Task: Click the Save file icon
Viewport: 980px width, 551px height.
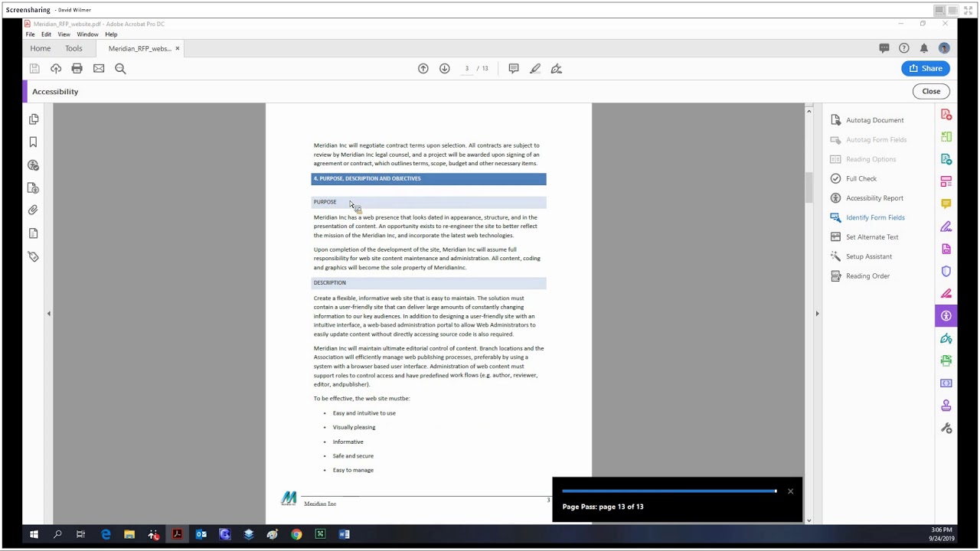Action: point(34,68)
